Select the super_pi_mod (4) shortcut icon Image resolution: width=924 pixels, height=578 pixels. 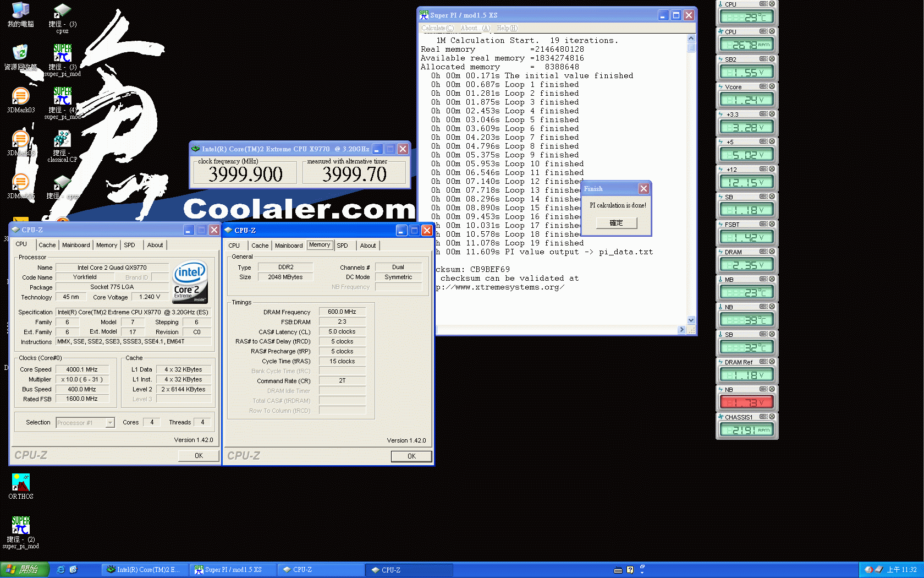(62, 103)
